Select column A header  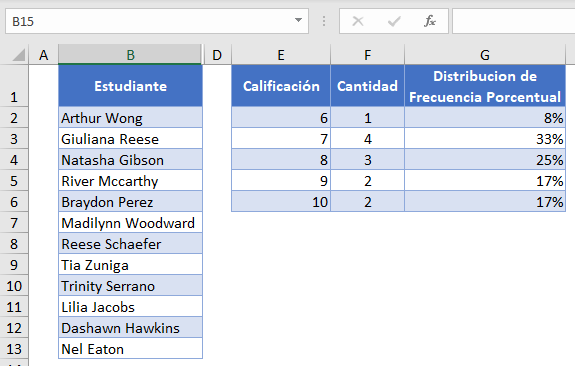(44, 55)
